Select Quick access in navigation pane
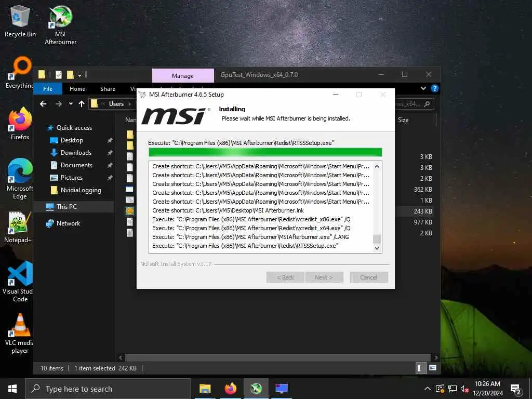The image size is (532, 399). (74, 128)
